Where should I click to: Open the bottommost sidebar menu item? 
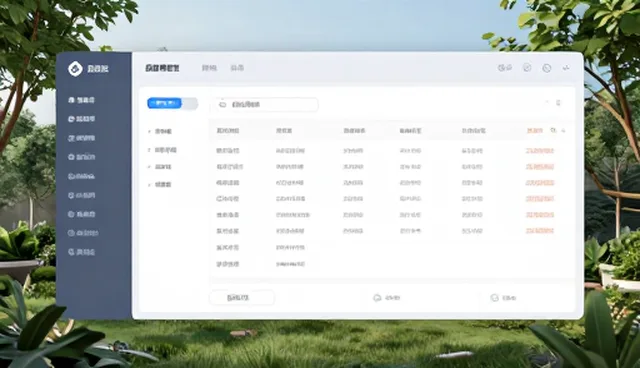coord(81,252)
